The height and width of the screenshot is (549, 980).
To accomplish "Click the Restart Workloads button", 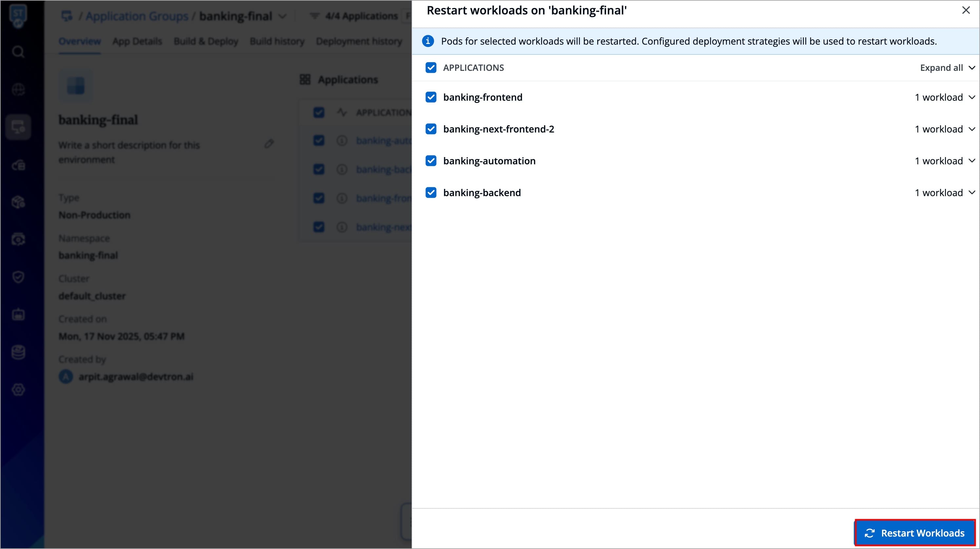I will (914, 533).
